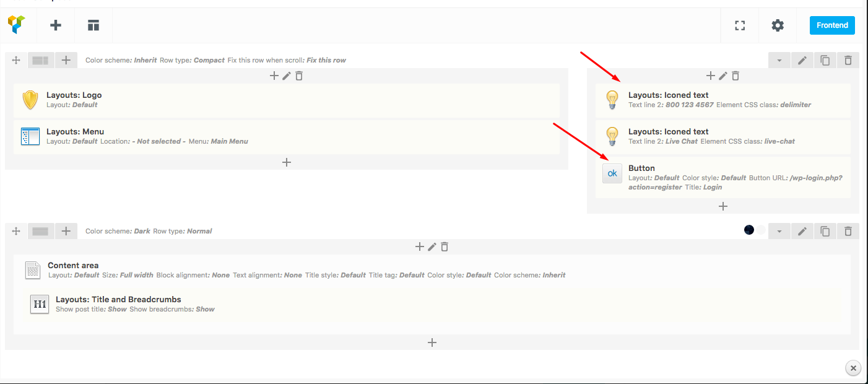868x384 pixels.
Task: Open Add Element from top toolbar
Action: pyautogui.click(x=56, y=25)
